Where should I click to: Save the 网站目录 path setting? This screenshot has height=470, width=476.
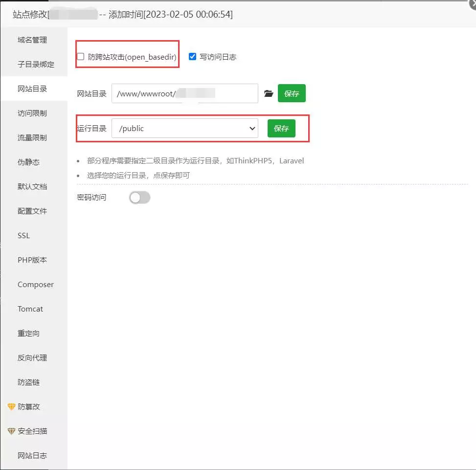[x=292, y=93]
